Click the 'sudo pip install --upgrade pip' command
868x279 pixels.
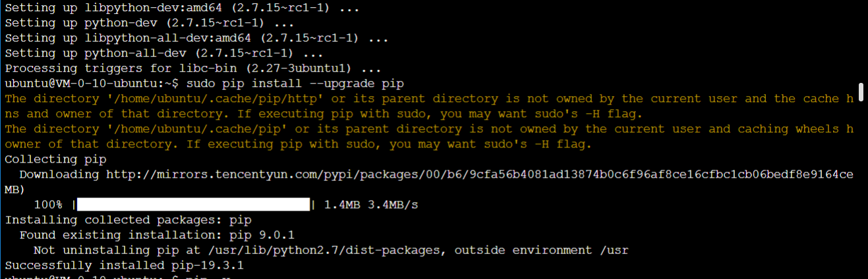[x=295, y=84]
